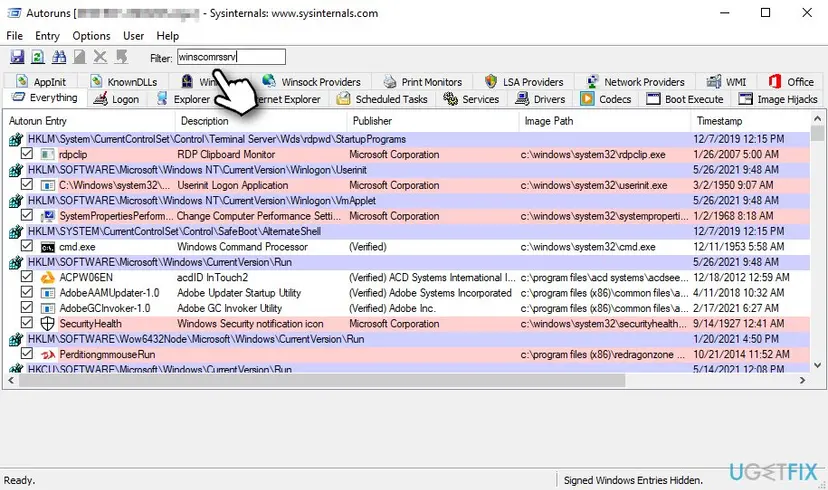This screenshot has width=828, height=490.
Task: Click the Jump to Entry toolbar icon
Action: coord(121,56)
